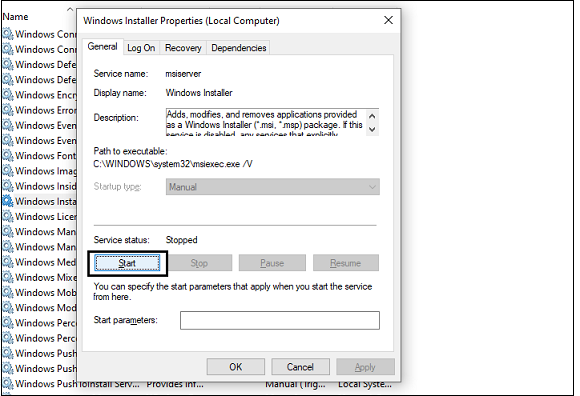
Task: Click the gear icon for Windows Encr service
Action: tap(8, 95)
